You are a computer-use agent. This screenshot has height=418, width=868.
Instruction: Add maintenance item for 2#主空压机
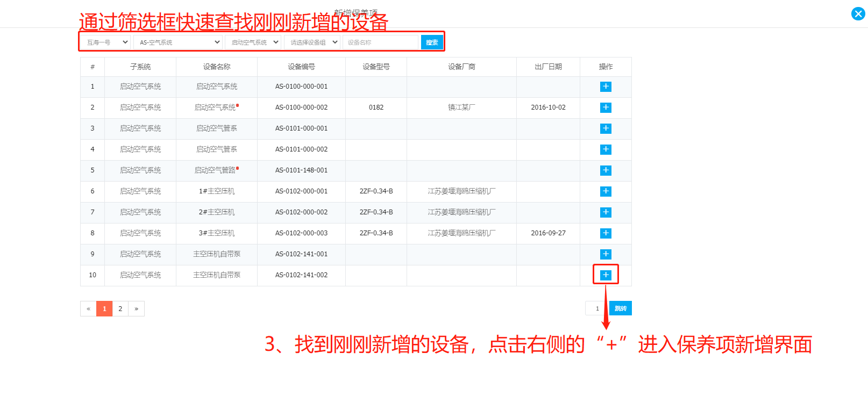point(606,212)
